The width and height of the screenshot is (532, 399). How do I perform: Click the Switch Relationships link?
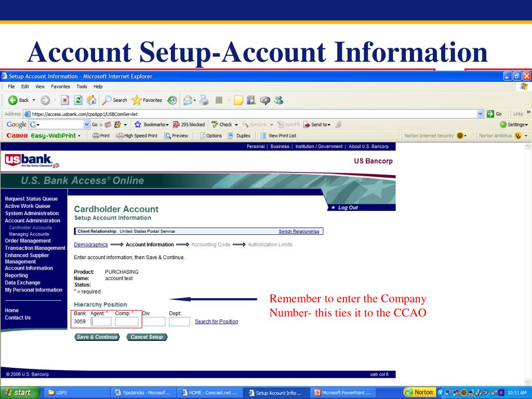[x=299, y=231]
